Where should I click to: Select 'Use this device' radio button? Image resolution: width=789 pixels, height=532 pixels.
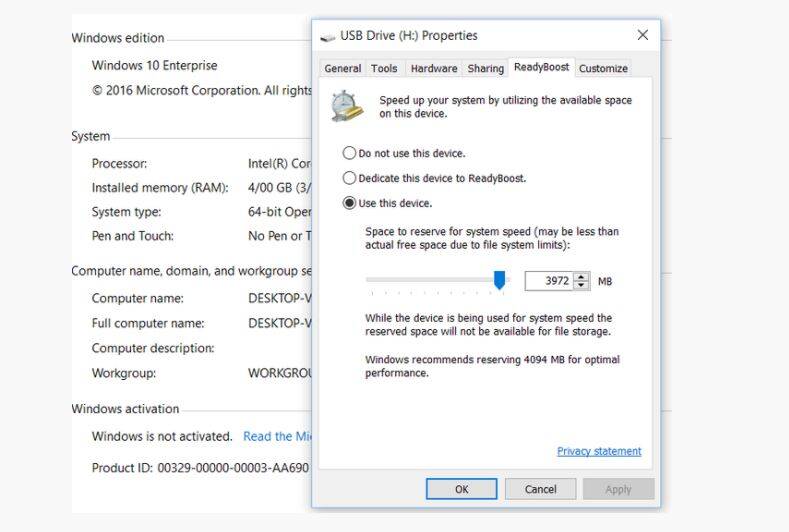pyautogui.click(x=349, y=203)
